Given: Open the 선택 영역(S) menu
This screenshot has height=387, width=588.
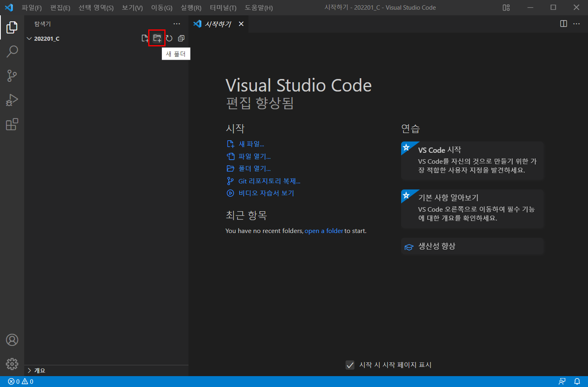Looking at the screenshot, I should coord(96,8).
